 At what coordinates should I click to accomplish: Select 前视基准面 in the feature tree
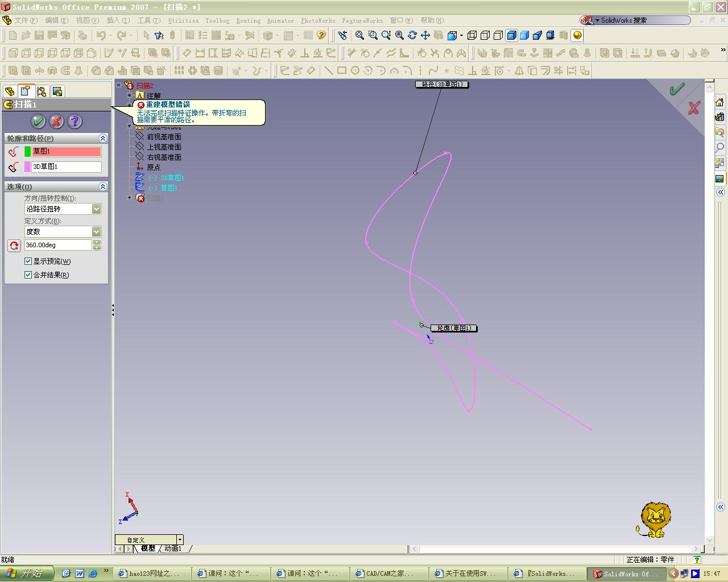coord(164,137)
